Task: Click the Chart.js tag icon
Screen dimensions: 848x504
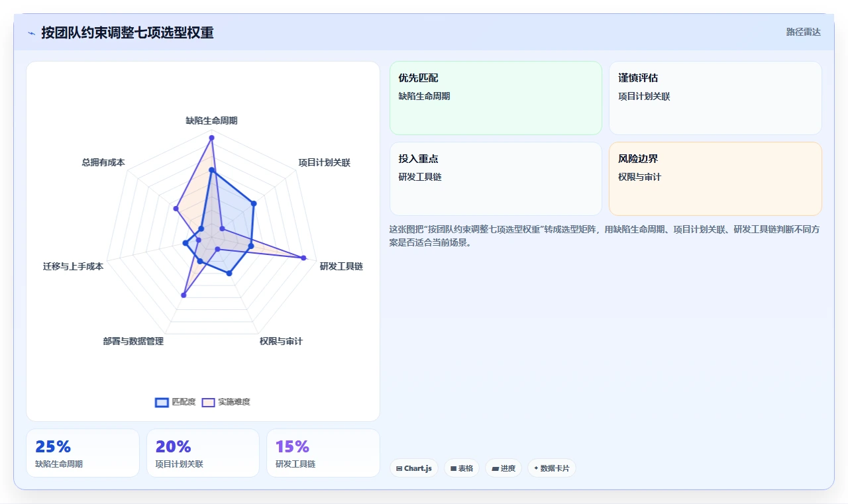Action: [399, 468]
